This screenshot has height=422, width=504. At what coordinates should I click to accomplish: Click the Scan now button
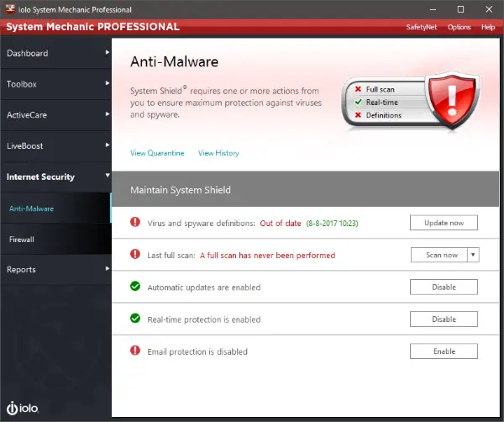pyautogui.click(x=439, y=255)
